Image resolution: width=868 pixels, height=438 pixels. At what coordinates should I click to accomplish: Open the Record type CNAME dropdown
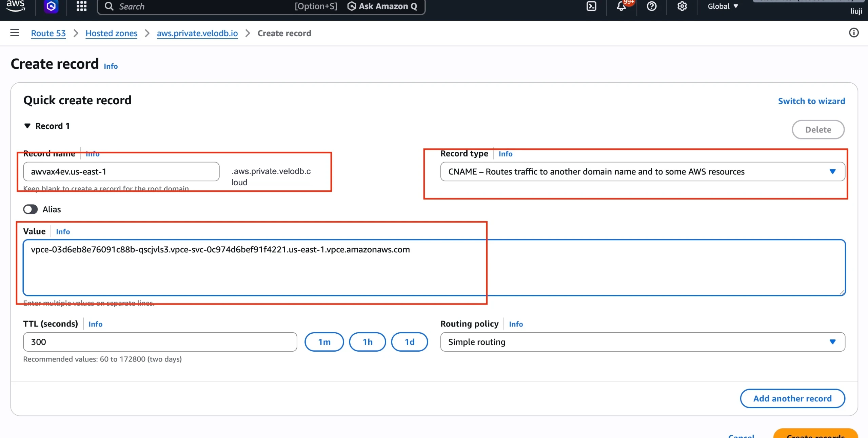coord(643,172)
